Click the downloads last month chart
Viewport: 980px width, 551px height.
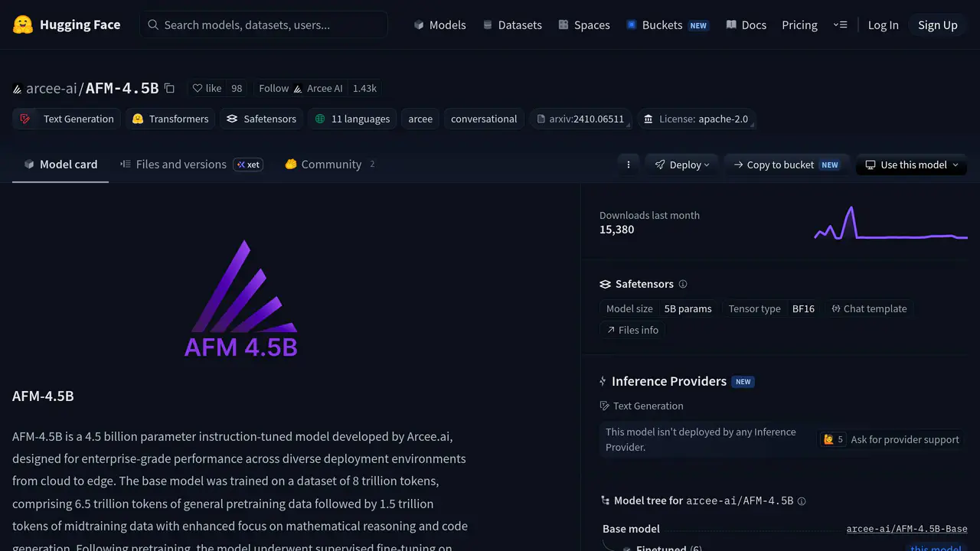pos(890,222)
